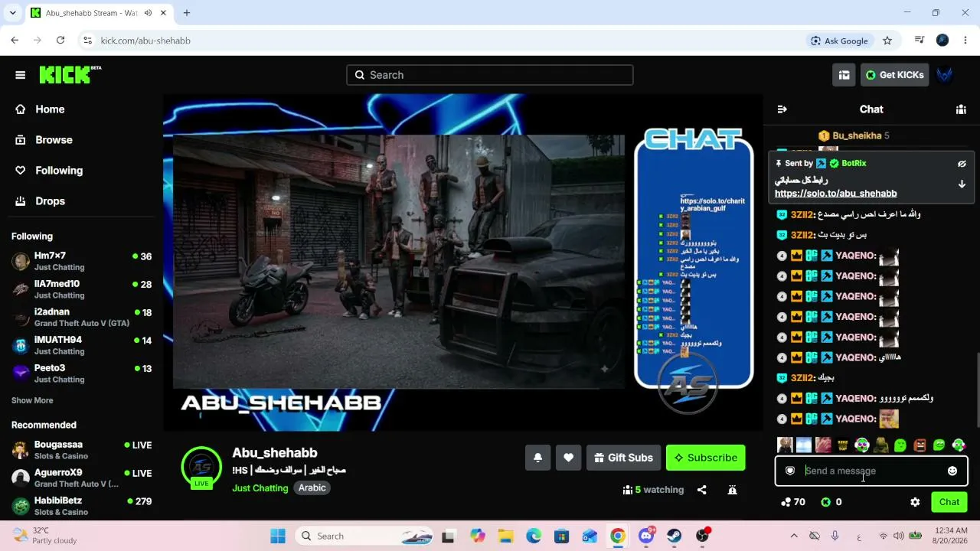
Task: Open OBS Studio from the taskbar
Action: click(x=702, y=536)
